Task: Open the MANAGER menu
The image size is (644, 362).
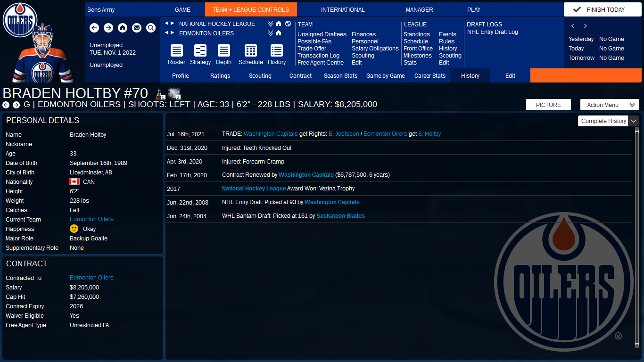Action: point(419,9)
